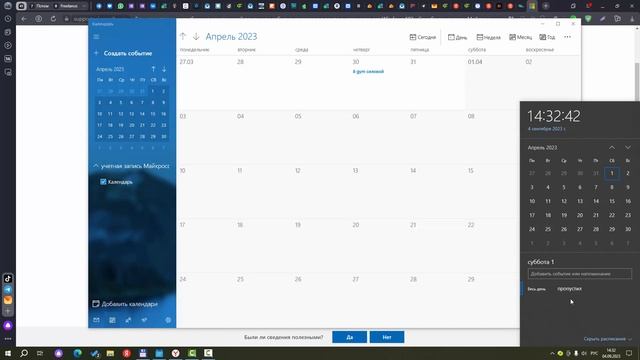Open Settings gear in Calendar sidebar

tap(168, 320)
